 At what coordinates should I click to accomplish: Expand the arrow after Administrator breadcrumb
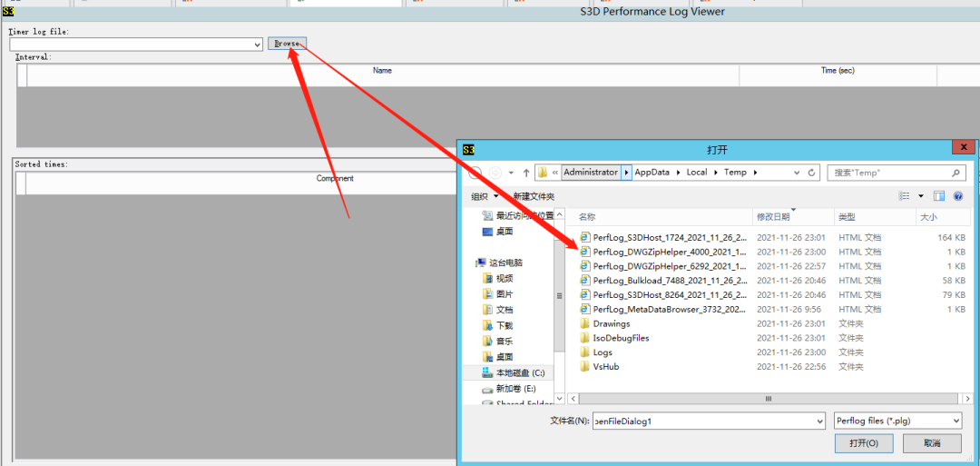626,172
